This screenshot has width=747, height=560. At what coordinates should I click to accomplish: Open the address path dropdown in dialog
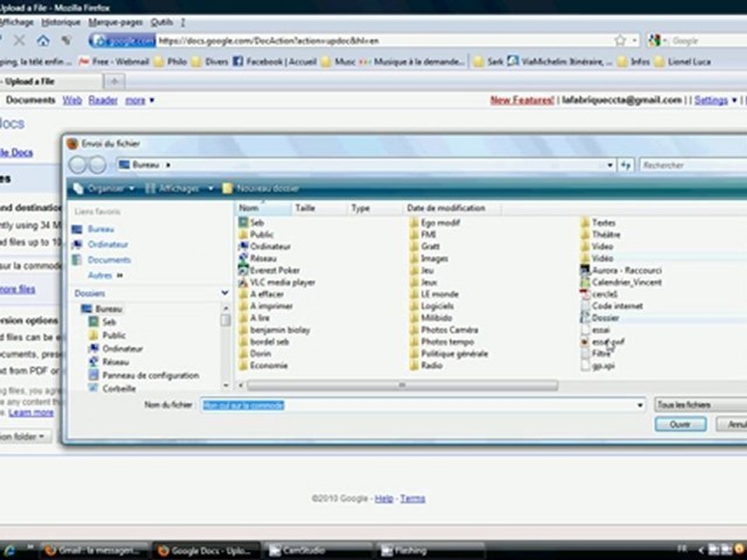pyautogui.click(x=610, y=165)
